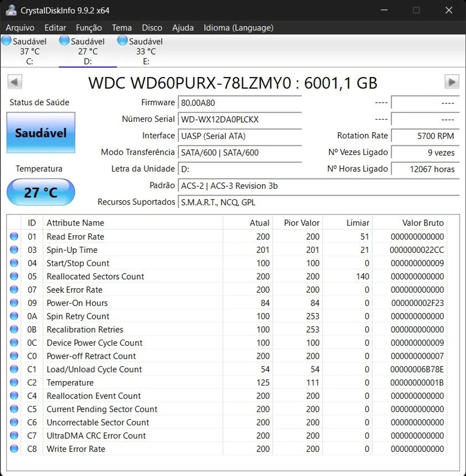Viewport: 466px width, 476px height.
Task: Click status circle for UltraDMA CRC Error Count
Action: click(14, 435)
